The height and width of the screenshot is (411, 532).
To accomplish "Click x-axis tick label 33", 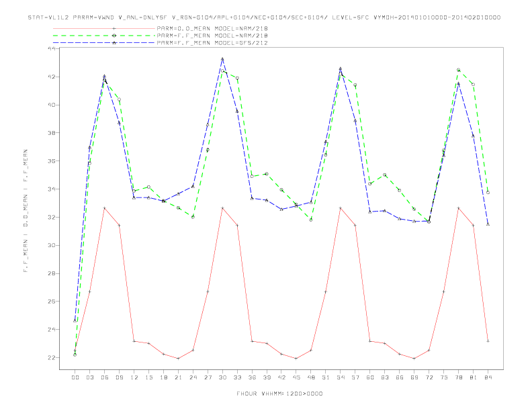I will (x=237, y=377).
